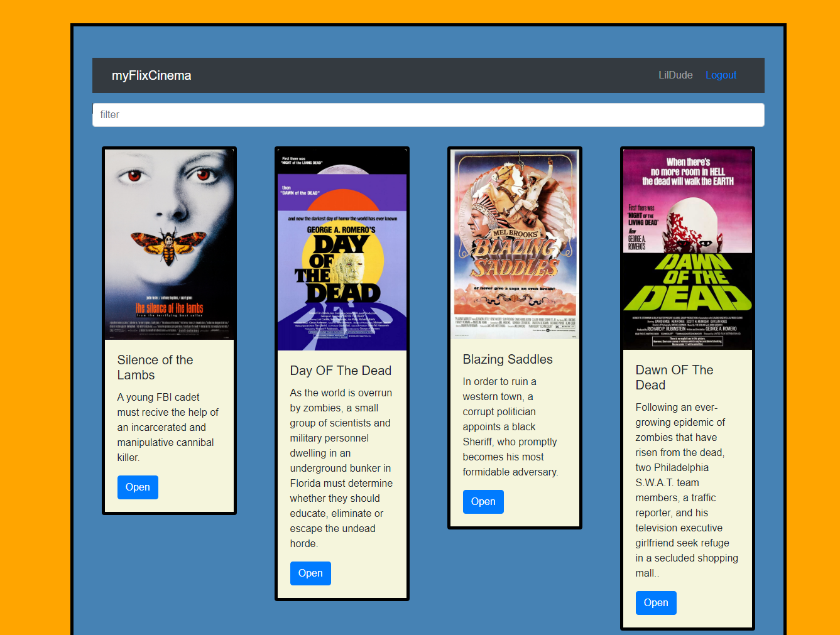Screen dimensions: 840x635
Task: Click the filter search input field
Action: coord(428,115)
